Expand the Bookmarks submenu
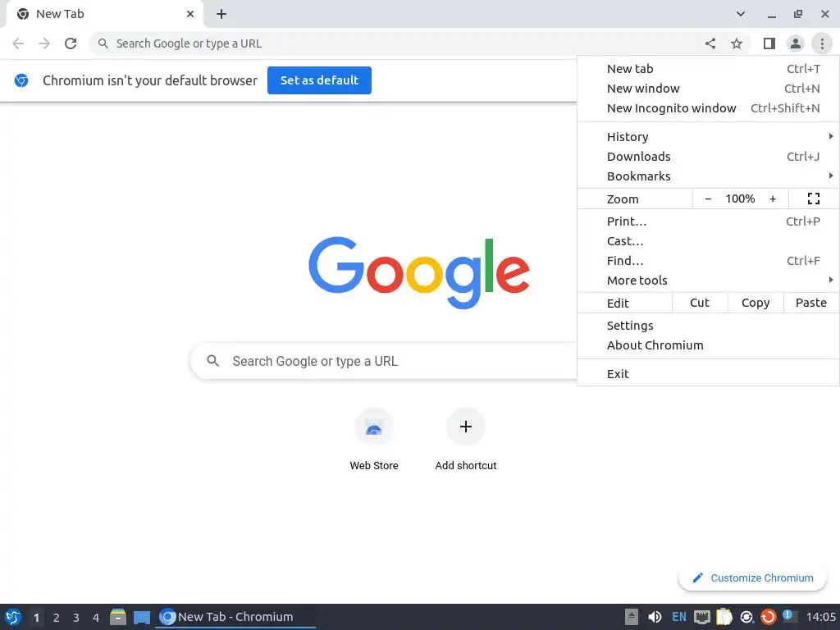Viewport: 840px width, 630px height. click(x=708, y=176)
